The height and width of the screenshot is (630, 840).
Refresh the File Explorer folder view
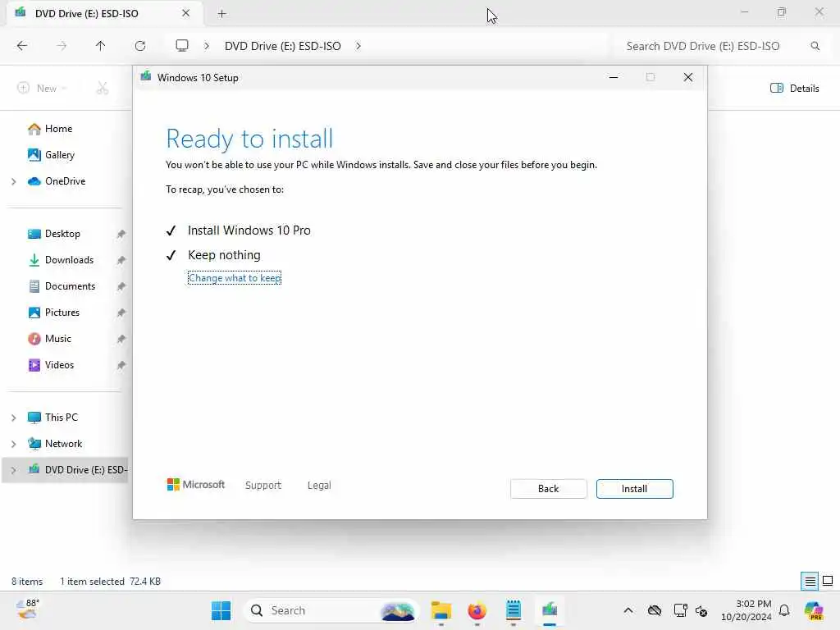point(140,46)
